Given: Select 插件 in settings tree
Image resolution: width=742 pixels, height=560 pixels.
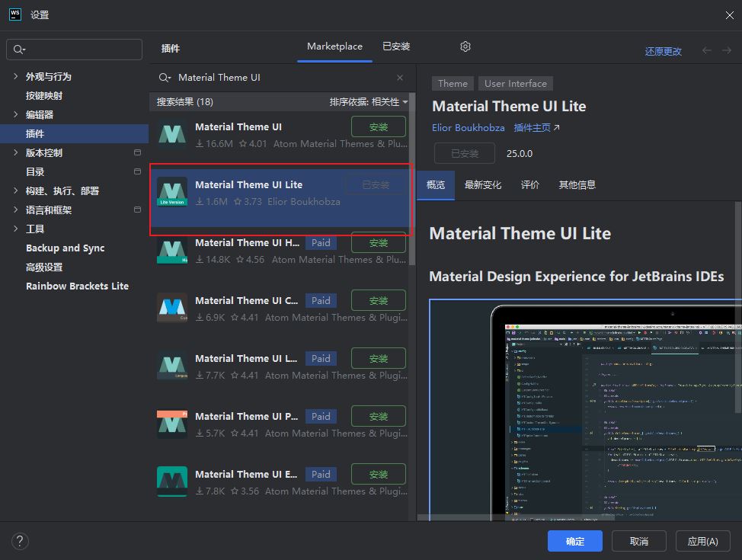Looking at the screenshot, I should tap(75, 133).
